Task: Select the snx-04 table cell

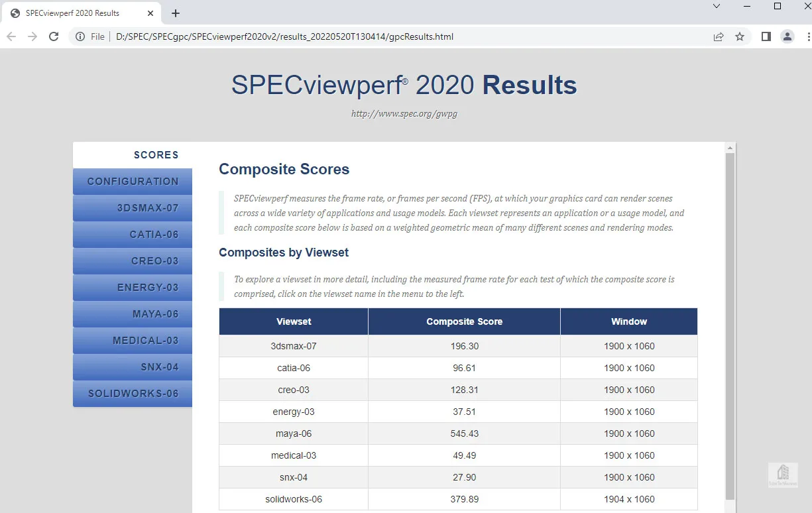Action: pyautogui.click(x=294, y=477)
